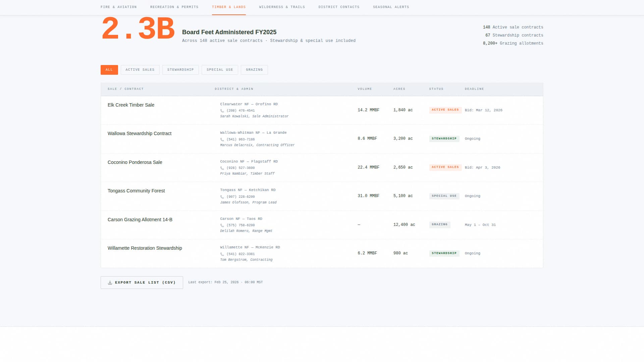The image size is (644, 362).
Task: Open the Wallowa Stewardship Contract entry
Action: 139,133
